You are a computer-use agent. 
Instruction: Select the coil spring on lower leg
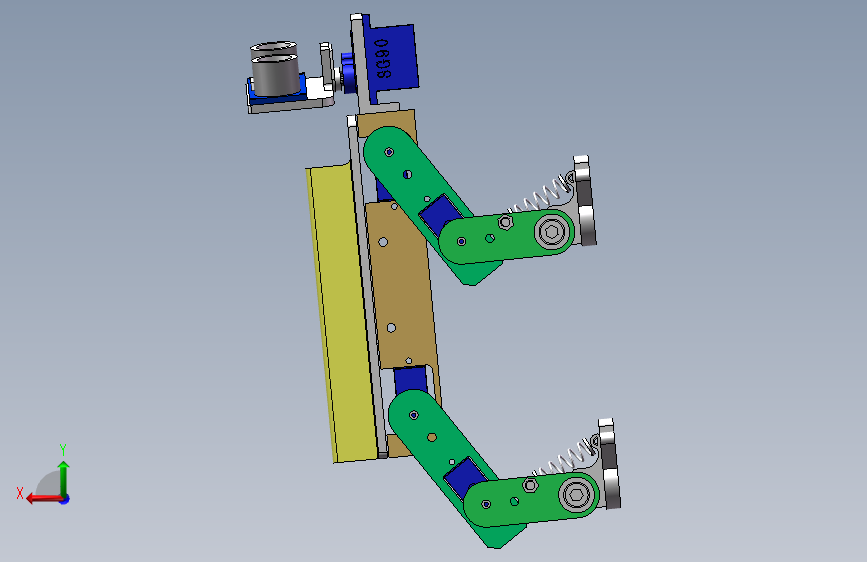click(565, 458)
